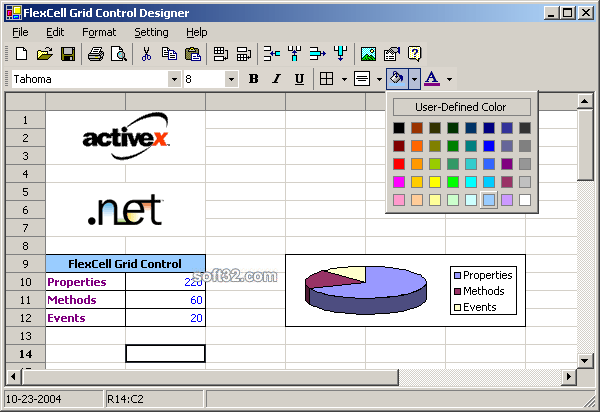Select the cell with value 60

pos(165,300)
